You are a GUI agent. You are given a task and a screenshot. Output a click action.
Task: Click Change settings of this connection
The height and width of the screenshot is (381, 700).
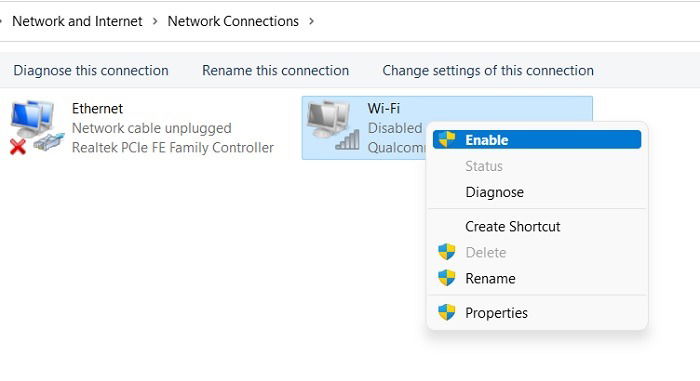[x=488, y=70]
